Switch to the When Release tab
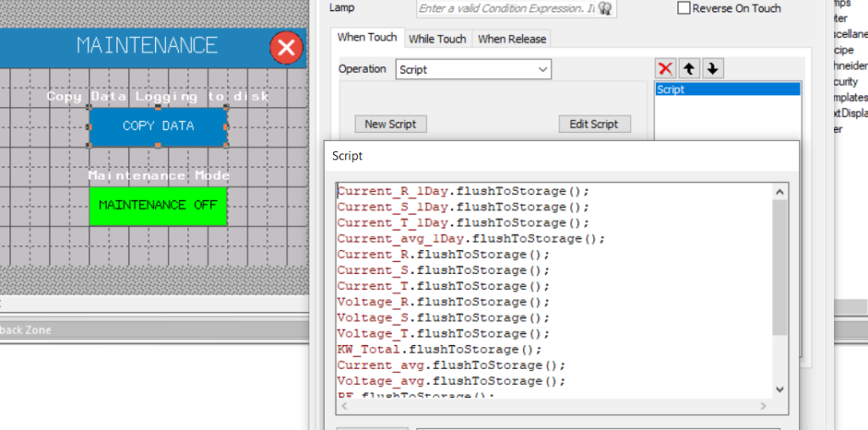Screen dimensions: 868x430 [x=512, y=39]
